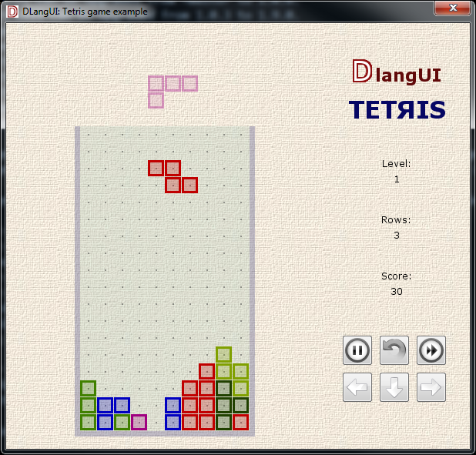Move the piece right with the right arrow
Screen dimensions: 476x455
[431, 387]
